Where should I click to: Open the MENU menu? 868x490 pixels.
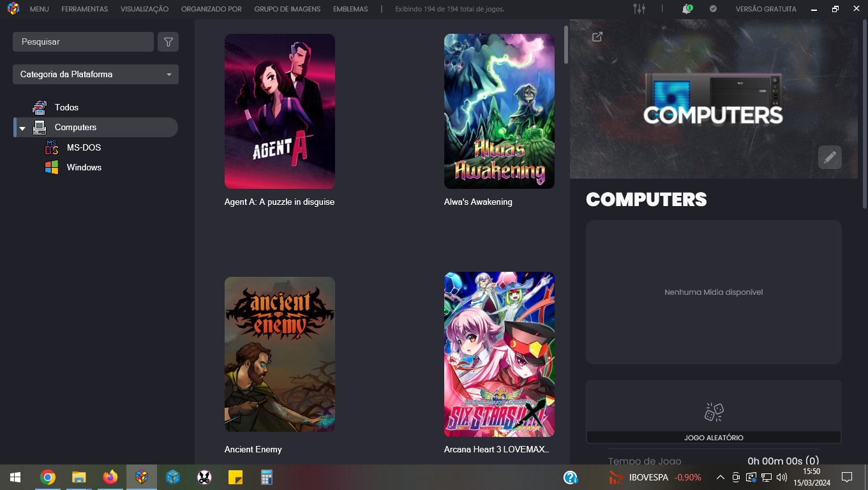tap(39, 9)
